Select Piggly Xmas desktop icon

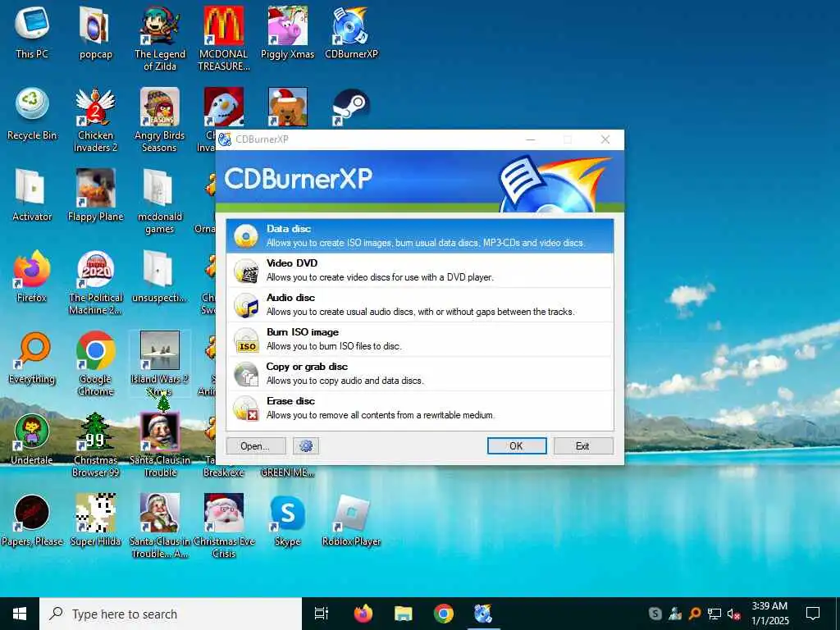288,32
